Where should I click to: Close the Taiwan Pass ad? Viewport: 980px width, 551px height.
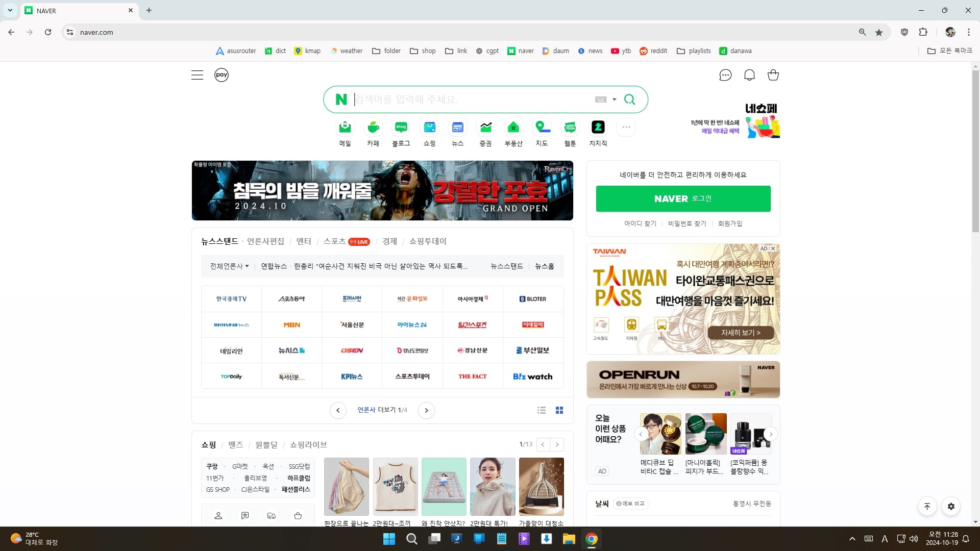[773, 248]
